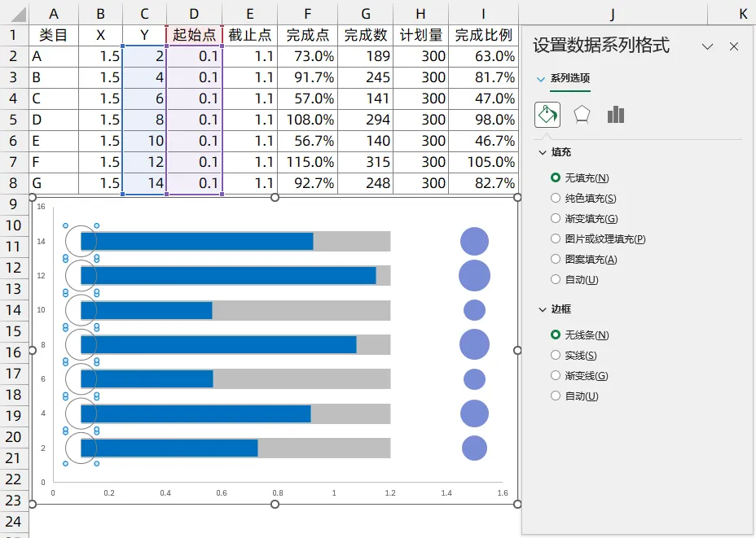Collapse the 填充 section
Screen dimensions: 756x538
(x=543, y=153)
